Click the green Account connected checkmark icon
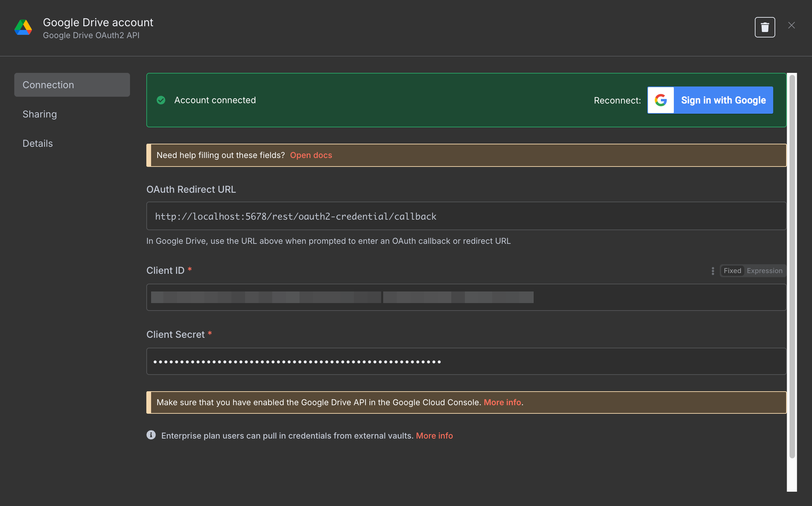This screenshot has height=506, width=812. (x=161, y=100)
